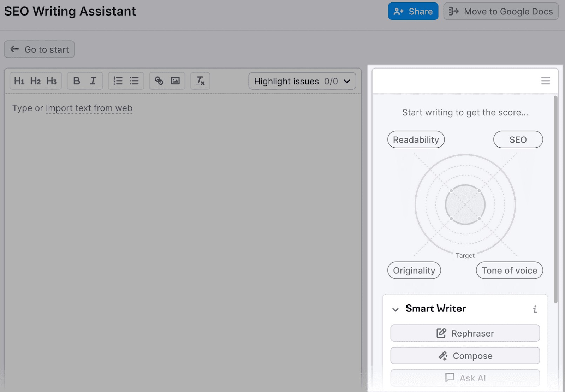Open Import text from web

tap(89, 108)
